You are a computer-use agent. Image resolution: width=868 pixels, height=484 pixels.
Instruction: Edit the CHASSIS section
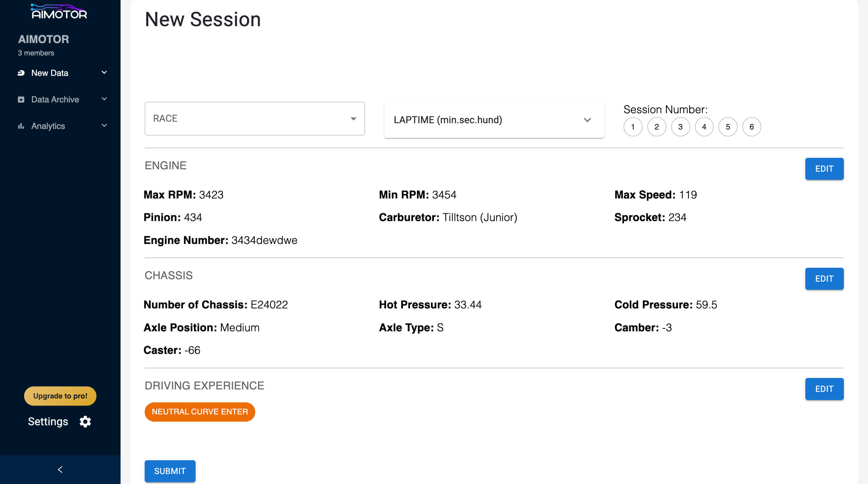pyautogui.click(x=824, y=279)
